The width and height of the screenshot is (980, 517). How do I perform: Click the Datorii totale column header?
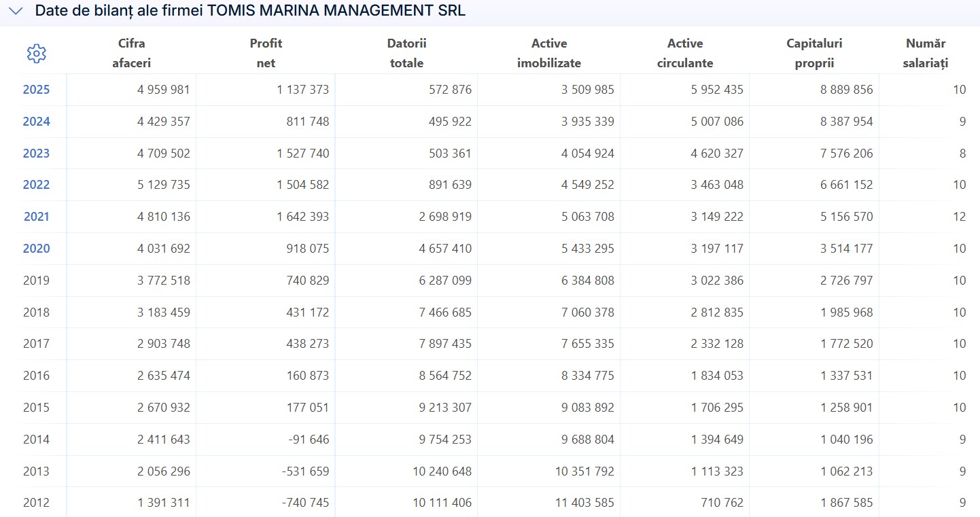coord(406,54)
